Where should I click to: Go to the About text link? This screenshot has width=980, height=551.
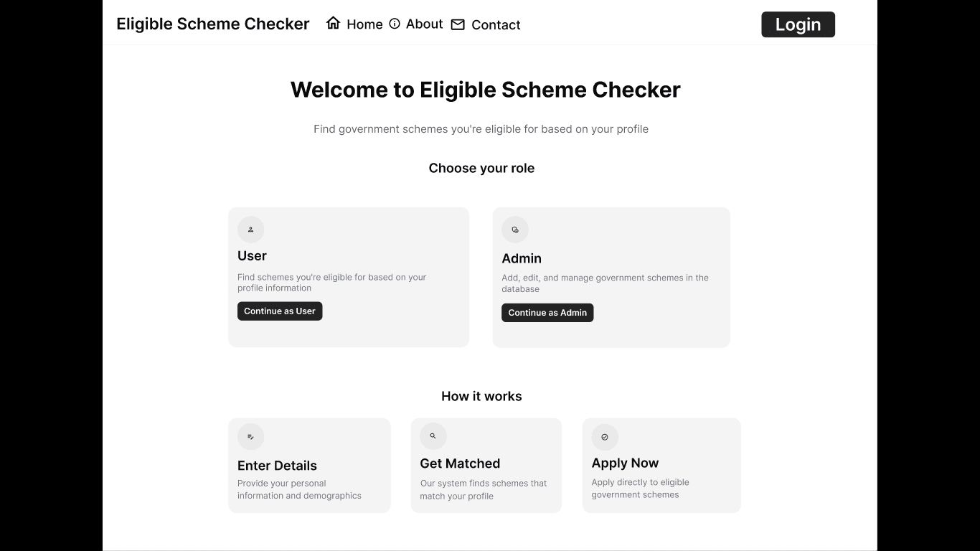point(424,24)
